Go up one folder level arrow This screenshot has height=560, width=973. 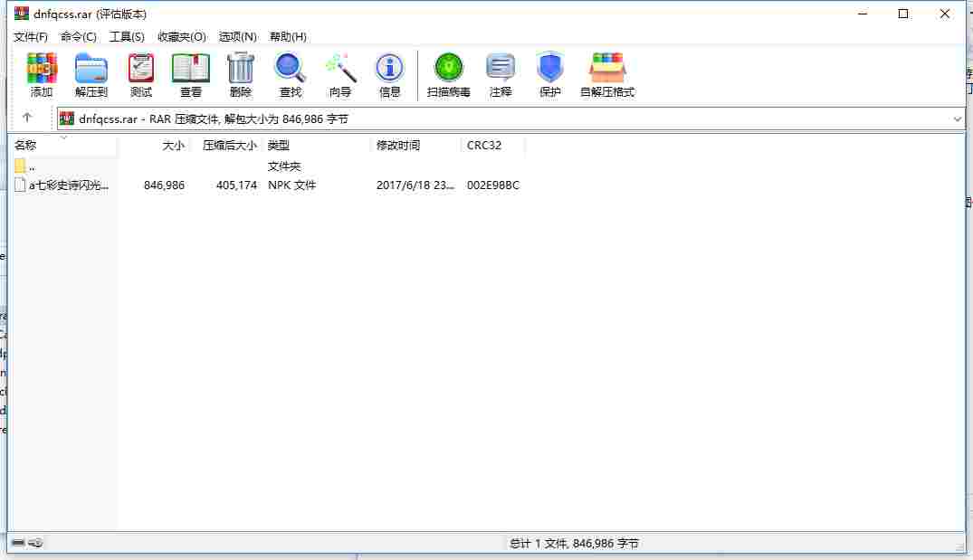pos(26,118)
